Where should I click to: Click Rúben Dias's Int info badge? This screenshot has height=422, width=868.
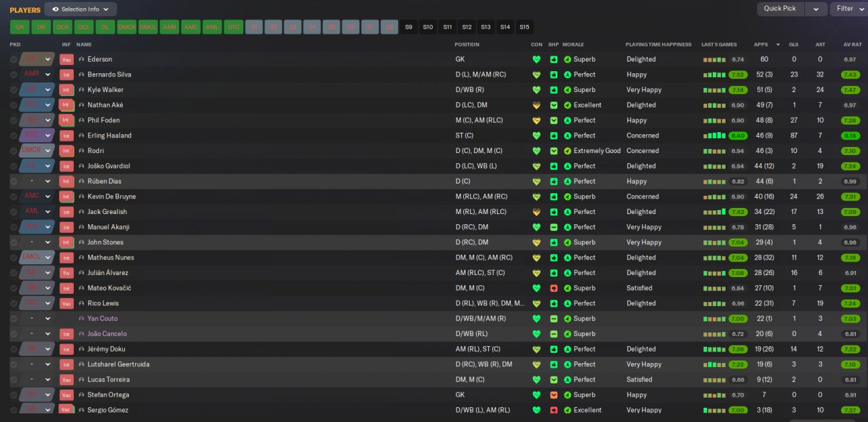(x=66, y=182)
